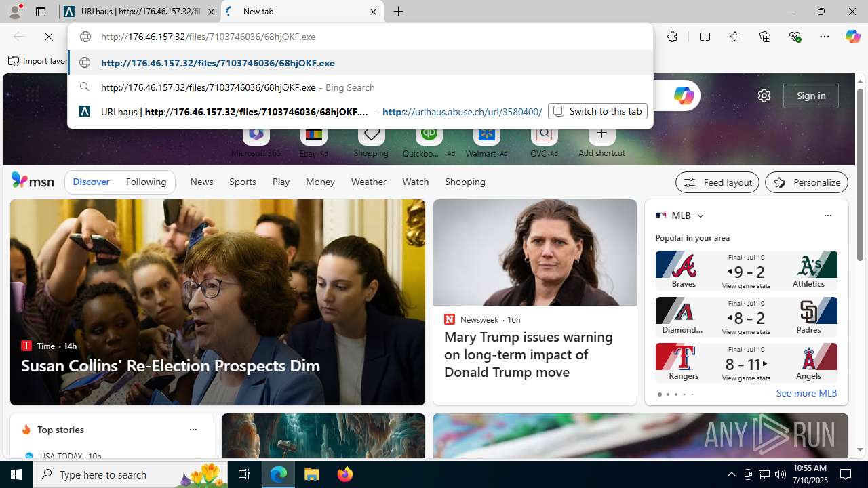Open the Copilot icon in search box

click(x=684, y=96)
